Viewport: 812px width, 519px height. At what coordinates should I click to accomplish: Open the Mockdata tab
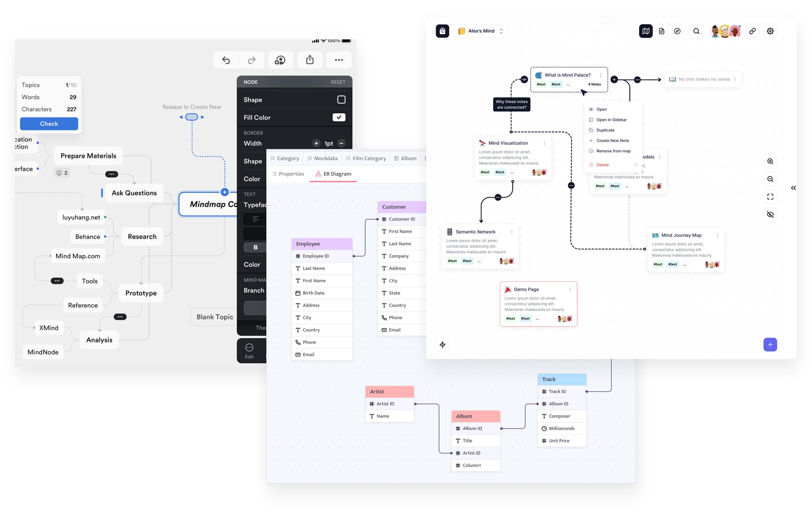pyautogui.click(x=322, y=158)
